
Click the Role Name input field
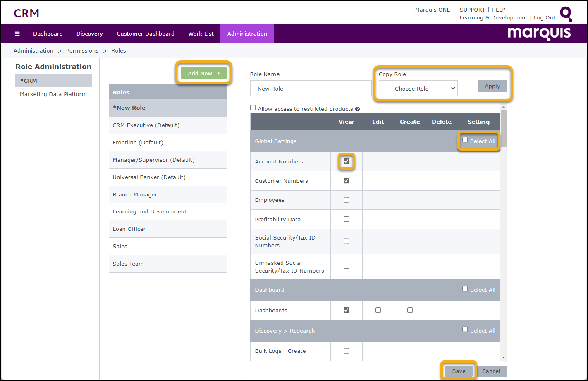pos(311,89)
